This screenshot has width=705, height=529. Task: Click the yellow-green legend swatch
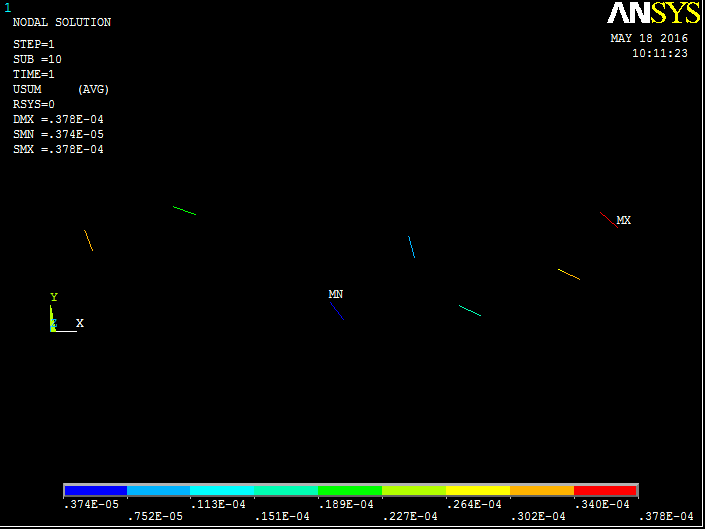[x=414, y=491]
